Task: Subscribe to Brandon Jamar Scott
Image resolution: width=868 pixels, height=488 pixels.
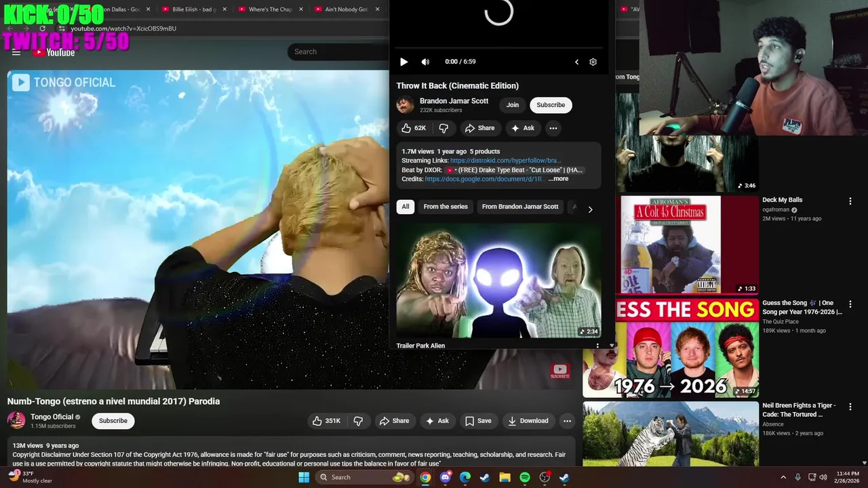Action: 551,105
